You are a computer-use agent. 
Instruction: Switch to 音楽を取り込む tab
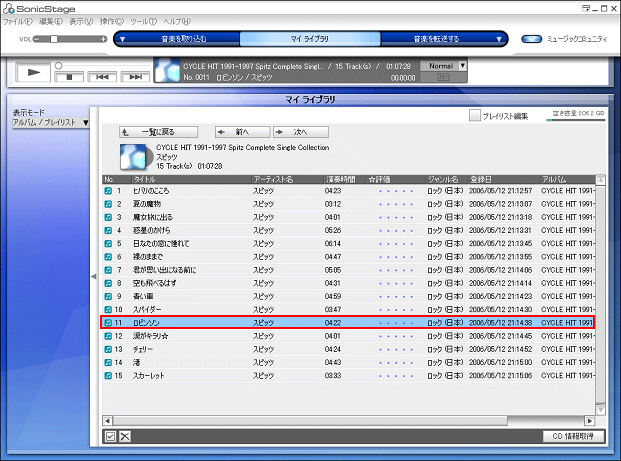coord(184,39)
